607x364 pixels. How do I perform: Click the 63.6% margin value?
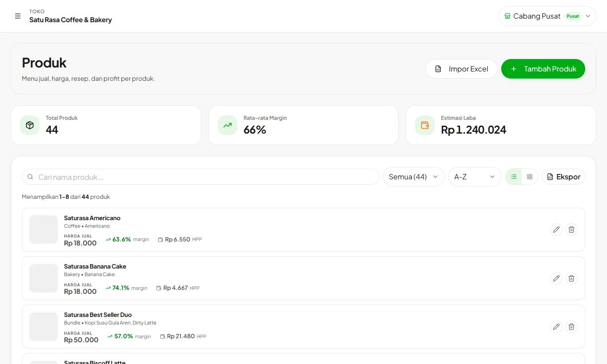click(122, 239)
